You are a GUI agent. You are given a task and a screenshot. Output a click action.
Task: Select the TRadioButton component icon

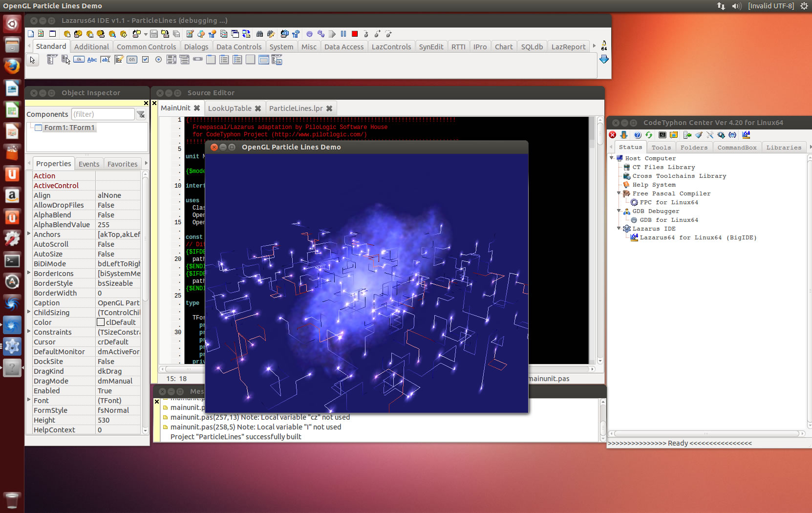click(x=158, y=60)
